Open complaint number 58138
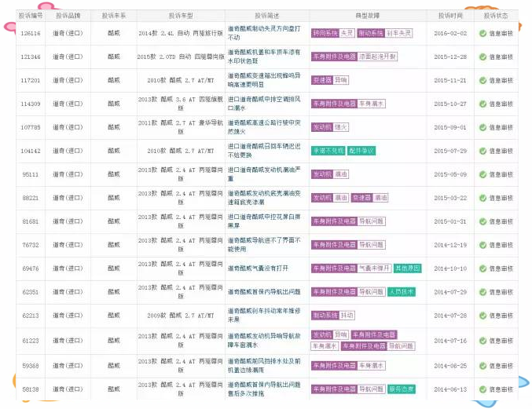 click(31, 389)
